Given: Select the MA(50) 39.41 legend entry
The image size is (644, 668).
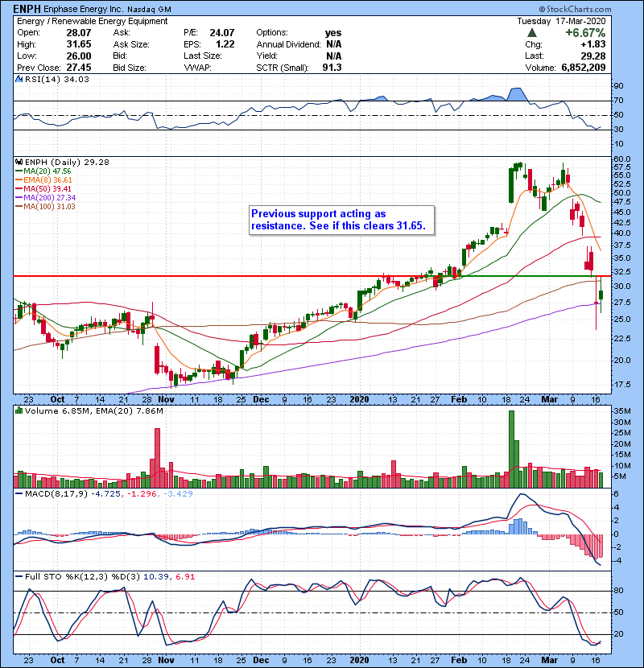Looking at the screenshot, I should point(43,188).
